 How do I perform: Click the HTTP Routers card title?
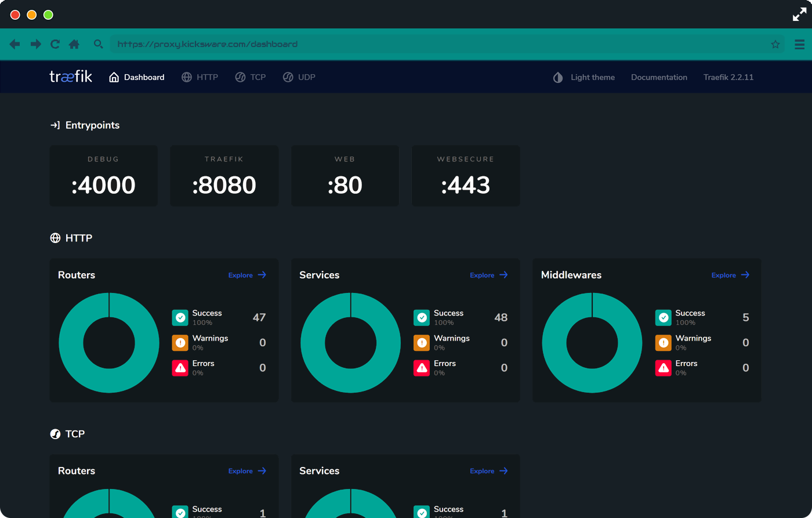coord(77,275)
